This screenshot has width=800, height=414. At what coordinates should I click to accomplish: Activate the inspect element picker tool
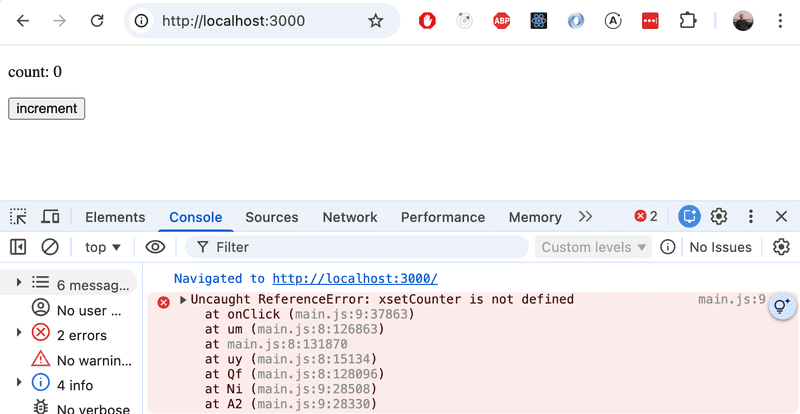18,217
